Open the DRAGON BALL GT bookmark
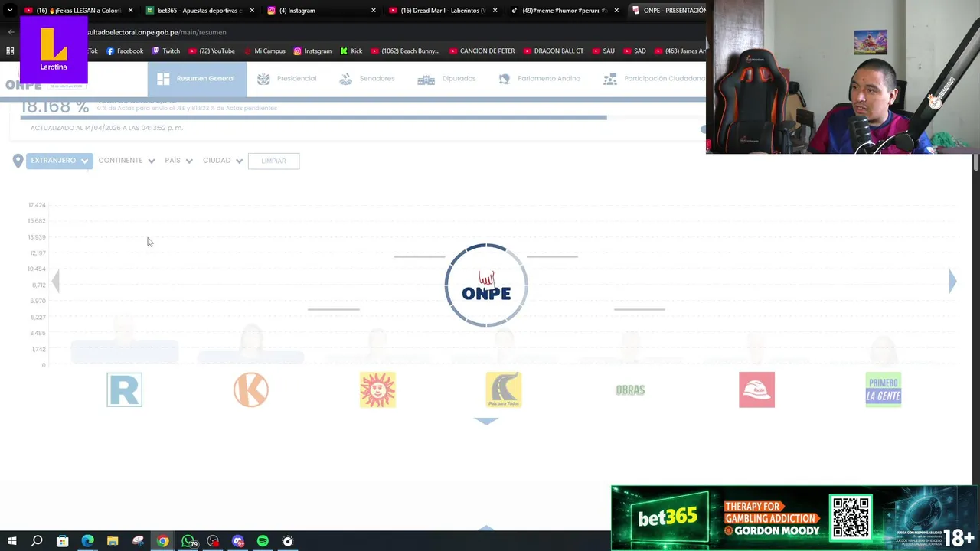The image size is (980, 551). (x=554, y=51)
